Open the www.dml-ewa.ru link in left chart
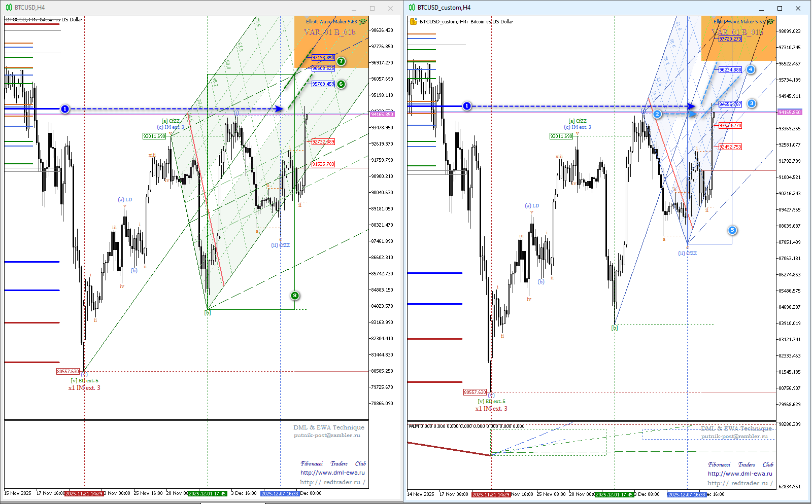 tap(332, 473)
